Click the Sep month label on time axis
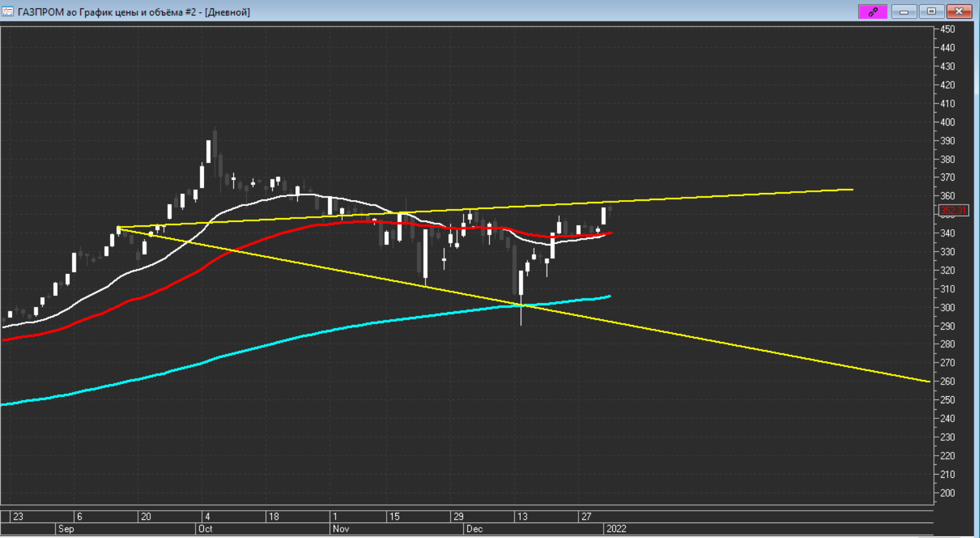The height and width of the screenshot is (538, 980). 66,529
